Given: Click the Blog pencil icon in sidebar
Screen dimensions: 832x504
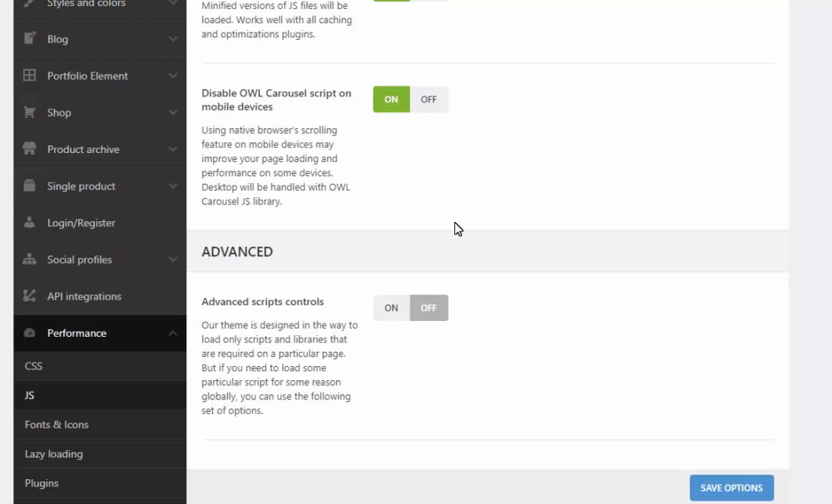Looking at the screenshot, I should 30,39.
